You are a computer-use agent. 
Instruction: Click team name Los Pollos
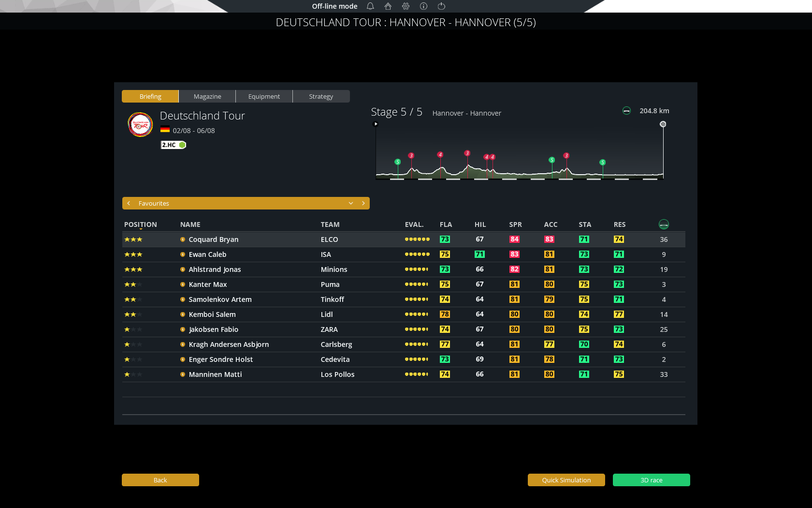(337, 374)
